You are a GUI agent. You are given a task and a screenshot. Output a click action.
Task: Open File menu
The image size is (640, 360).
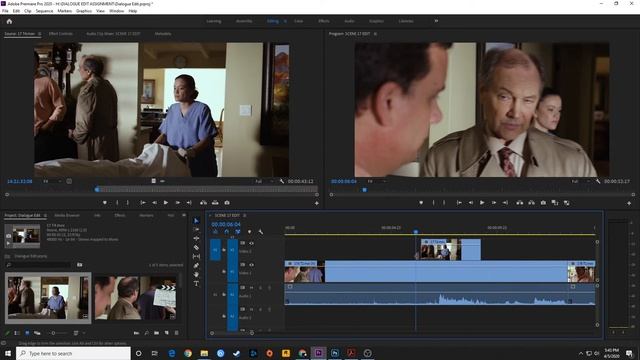(x=5, y=11)
